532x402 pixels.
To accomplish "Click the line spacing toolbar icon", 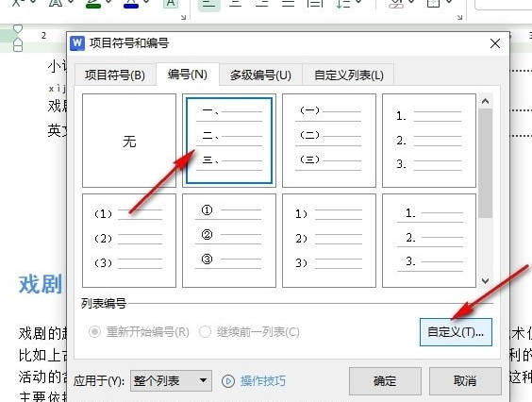I will point(344,4).
